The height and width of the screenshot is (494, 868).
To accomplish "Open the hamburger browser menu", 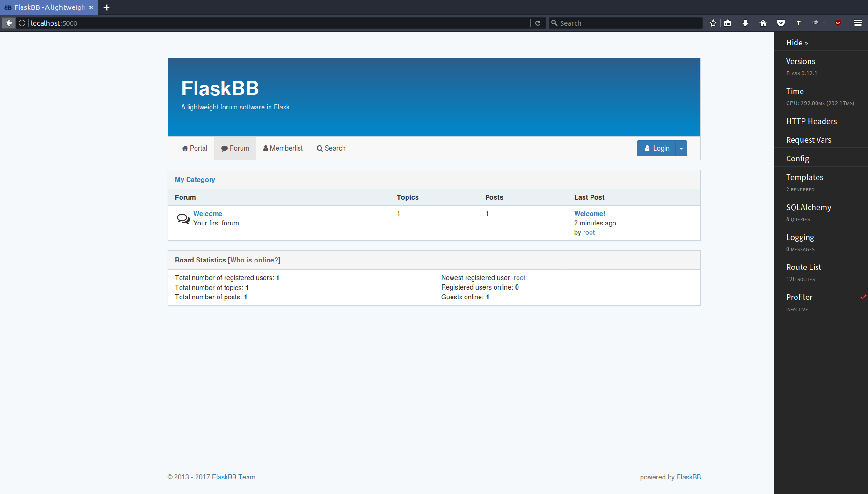I will coord(858,23).
